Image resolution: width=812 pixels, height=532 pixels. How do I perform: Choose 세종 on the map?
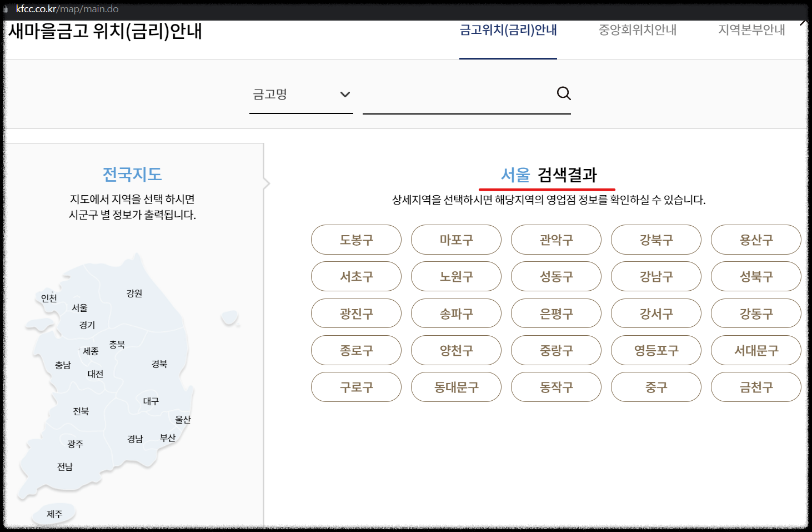(91, 351)
